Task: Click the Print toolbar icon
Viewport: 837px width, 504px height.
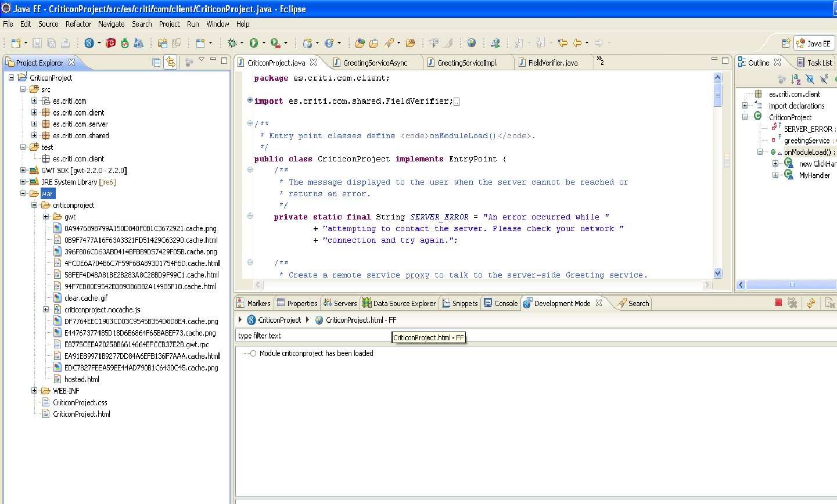Action: coord(65,43)
